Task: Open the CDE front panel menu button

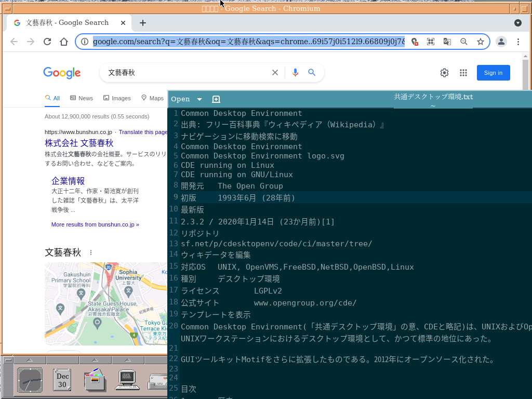Action: 8,360
